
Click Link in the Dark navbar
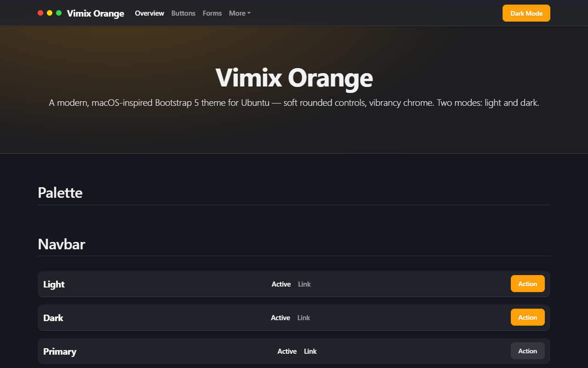[x=304, y=318]
